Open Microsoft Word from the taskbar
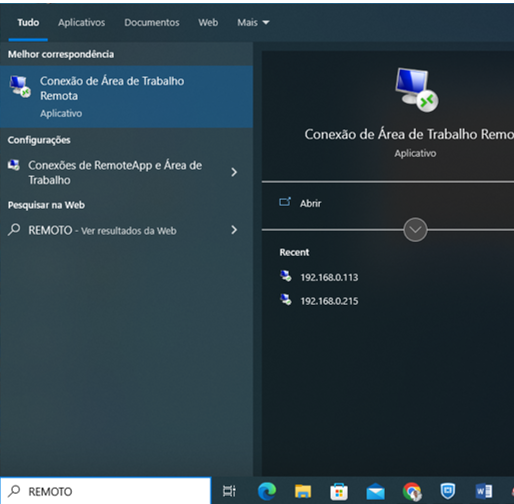 [484, 491]
